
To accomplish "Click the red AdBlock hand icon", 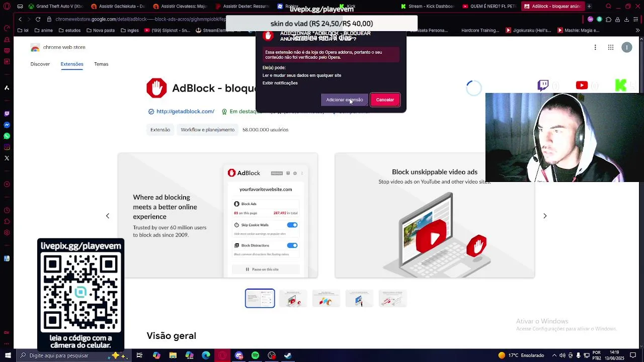I will 156,88.
